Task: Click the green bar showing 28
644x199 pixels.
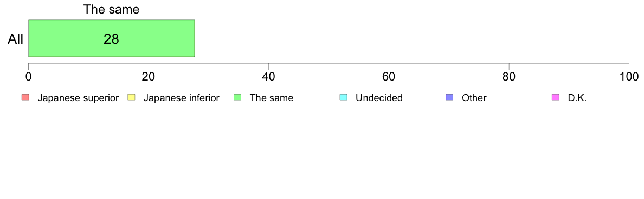Action: (x=111, y=38)
